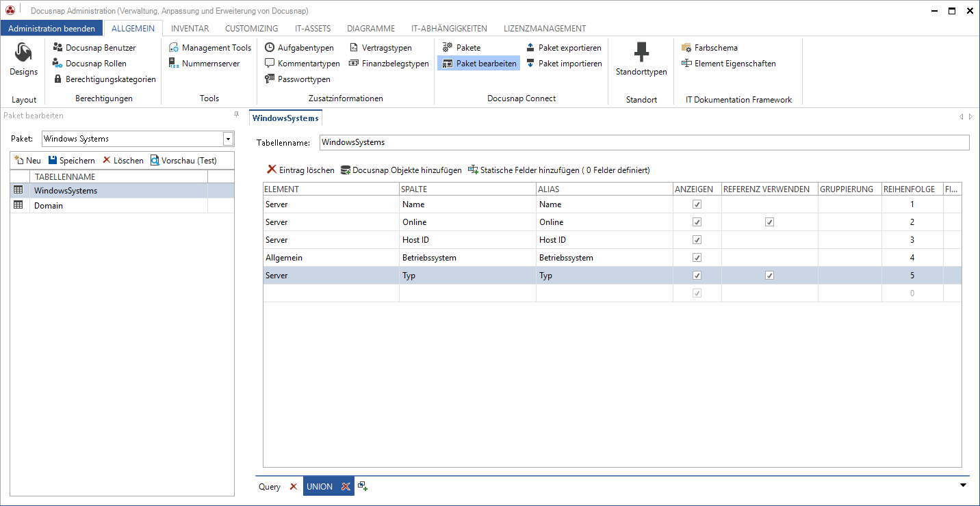Open Docusnap Benutzer
The height and width of the screenshot is (506, 980).
click(94, 48)
